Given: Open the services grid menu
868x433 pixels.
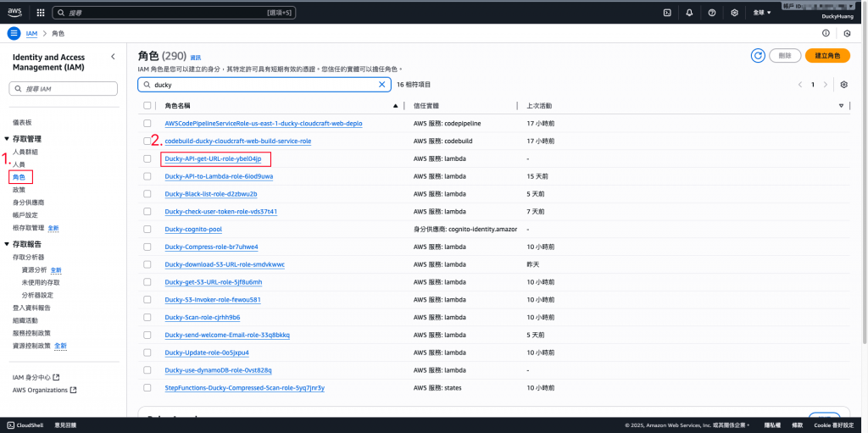Looking at the screenshot, I should [41, 12].
